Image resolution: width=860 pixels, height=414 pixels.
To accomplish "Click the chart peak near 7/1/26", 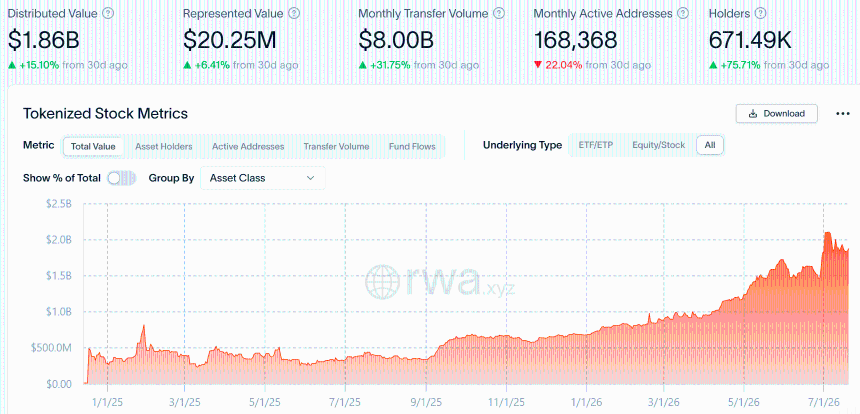I will click(x=827, y=233).
